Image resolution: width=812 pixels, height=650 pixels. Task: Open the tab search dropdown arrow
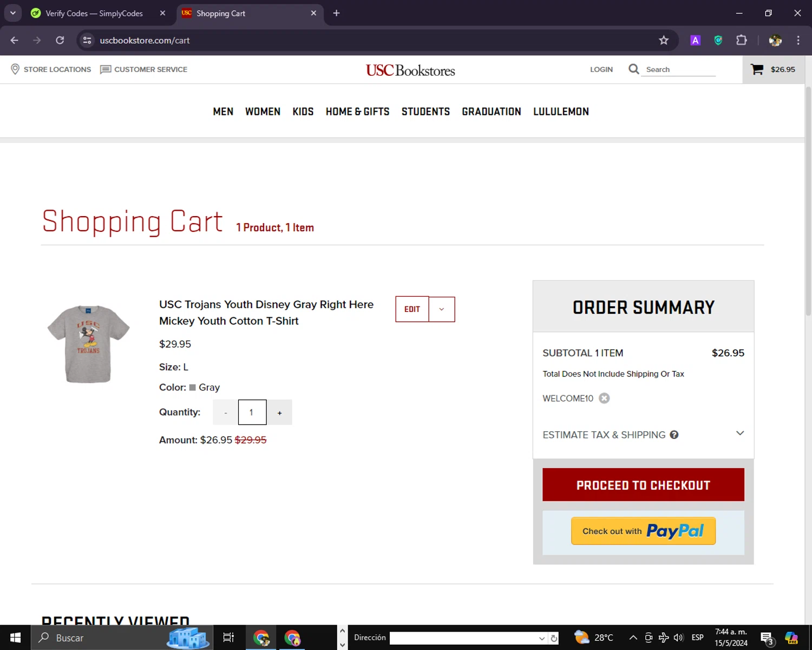coord(13,13)
